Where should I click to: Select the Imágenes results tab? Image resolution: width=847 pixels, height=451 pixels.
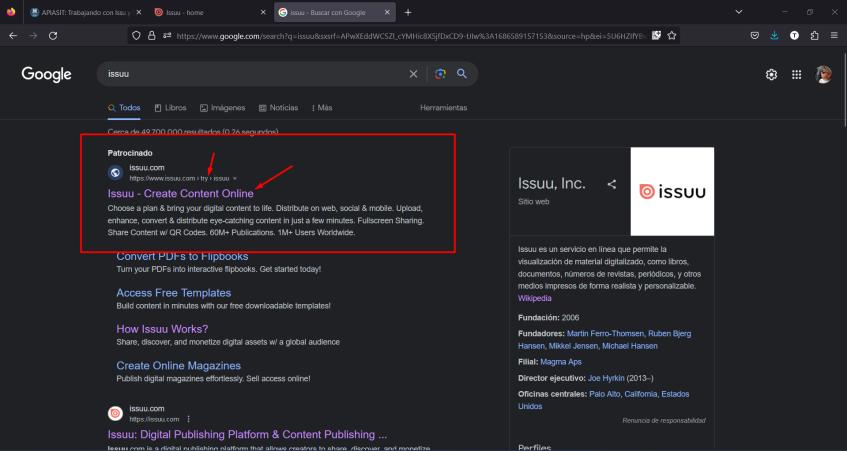tap(222, 107)
